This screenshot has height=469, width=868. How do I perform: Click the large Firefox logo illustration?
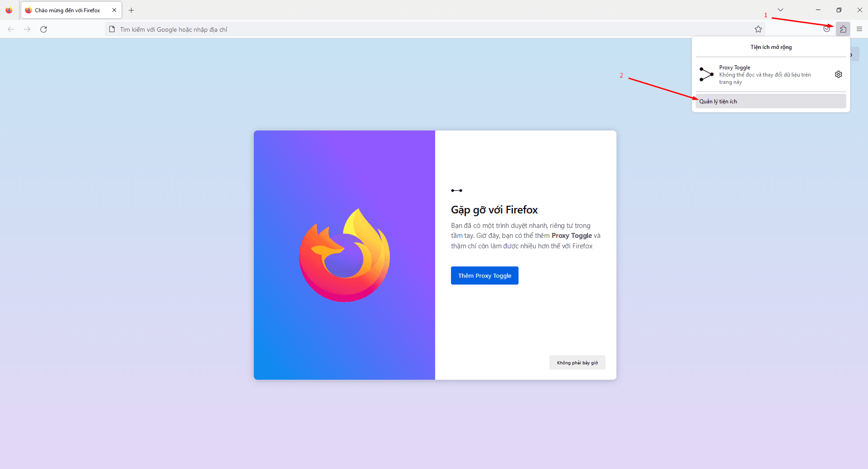click(344, 255)
